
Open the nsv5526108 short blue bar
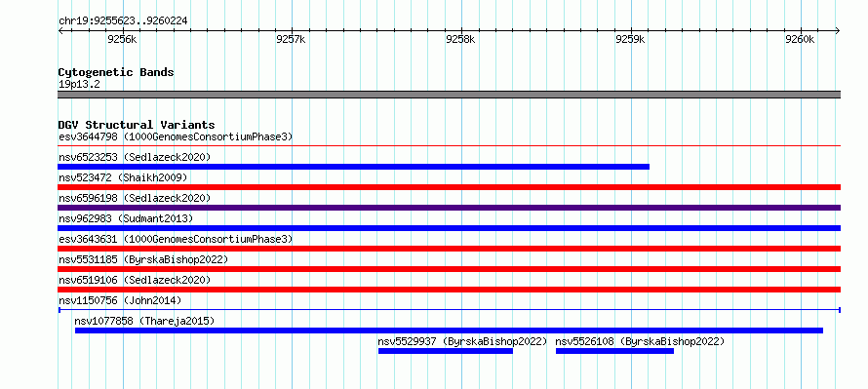[614, 351]
